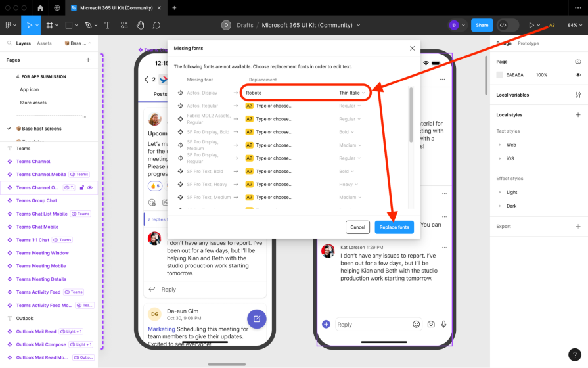Viewport: 588px width, 368px height.
Task: Click the missing fonts A? indicator
Action: coord(552,25)
